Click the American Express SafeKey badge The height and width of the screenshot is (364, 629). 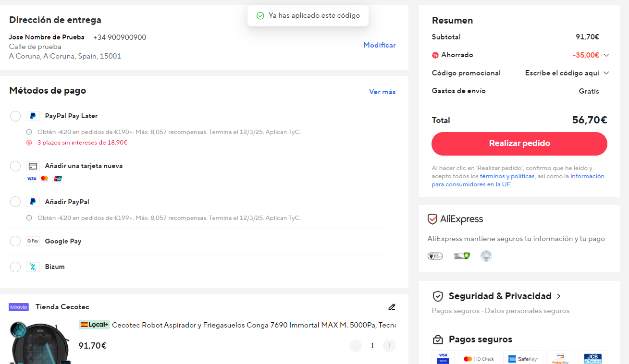523,358
